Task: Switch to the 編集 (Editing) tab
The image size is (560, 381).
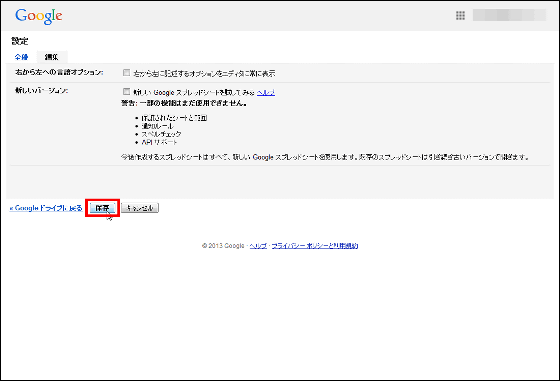Action: (52, 57)
